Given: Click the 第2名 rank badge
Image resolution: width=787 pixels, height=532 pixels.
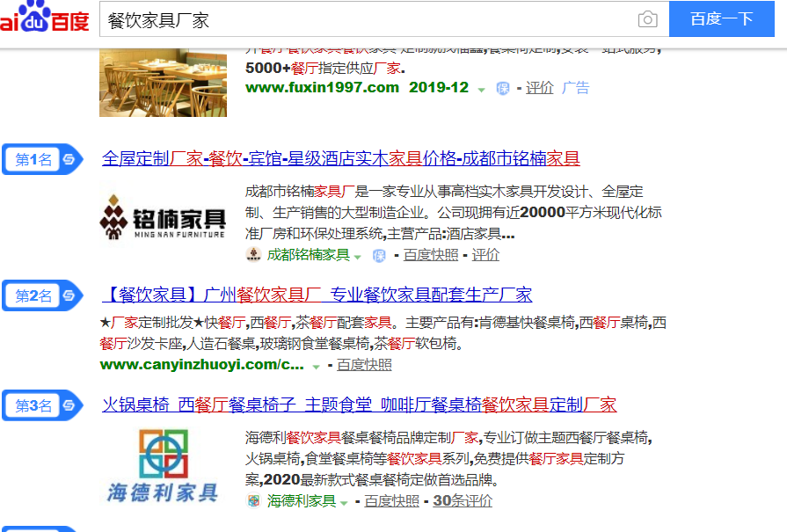Looking at the screenshot, I should 42,295.
